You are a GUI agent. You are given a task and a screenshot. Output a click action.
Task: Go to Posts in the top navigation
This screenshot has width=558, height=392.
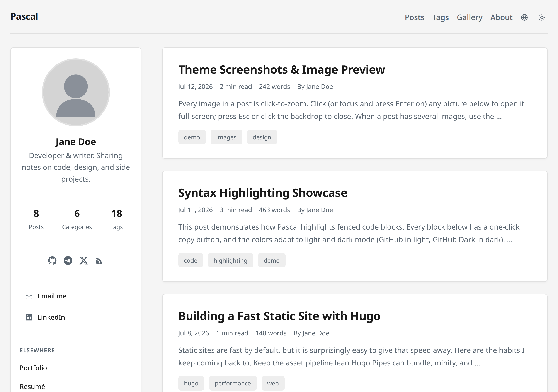(414, 17)
